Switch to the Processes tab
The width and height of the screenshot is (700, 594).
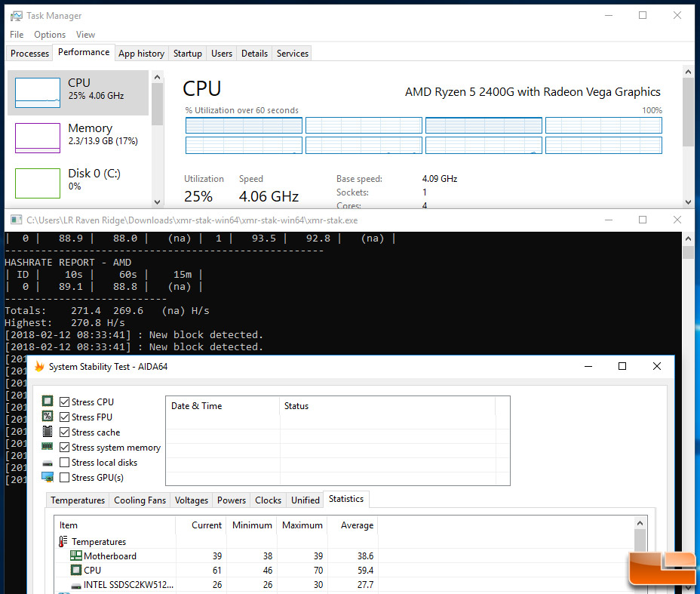pyautogui.click(x=29, y=53)
